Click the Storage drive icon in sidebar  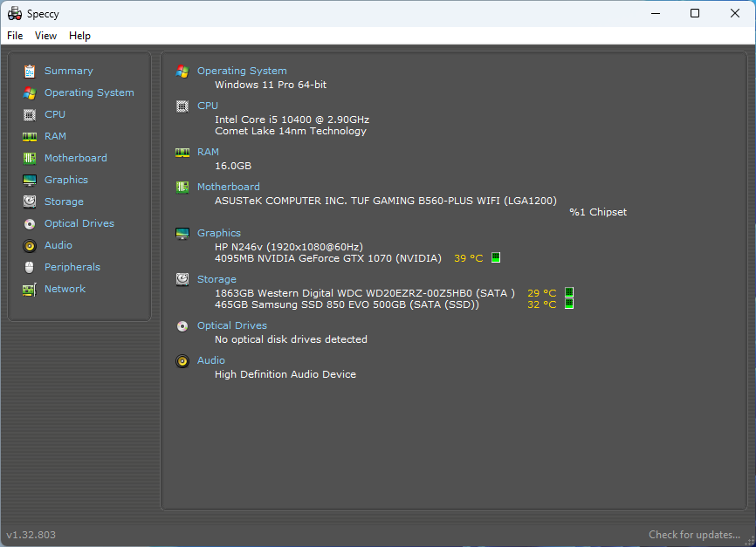tap(30, 202)
